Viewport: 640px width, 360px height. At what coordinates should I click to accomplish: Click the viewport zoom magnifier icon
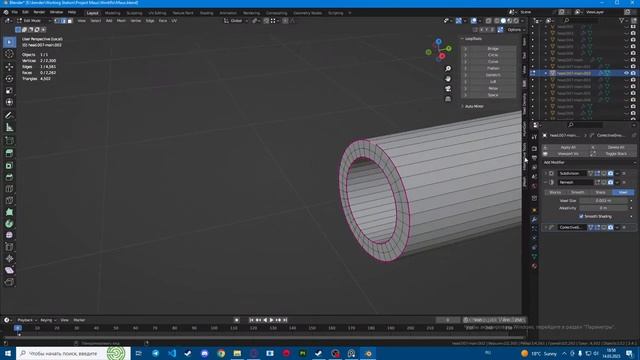click(x=448, y=69)
